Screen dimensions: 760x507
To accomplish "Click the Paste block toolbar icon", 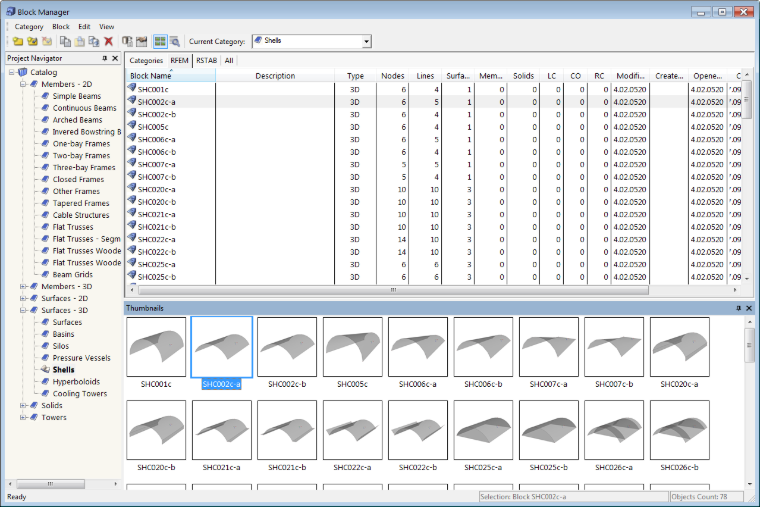I will pos(79,42).
